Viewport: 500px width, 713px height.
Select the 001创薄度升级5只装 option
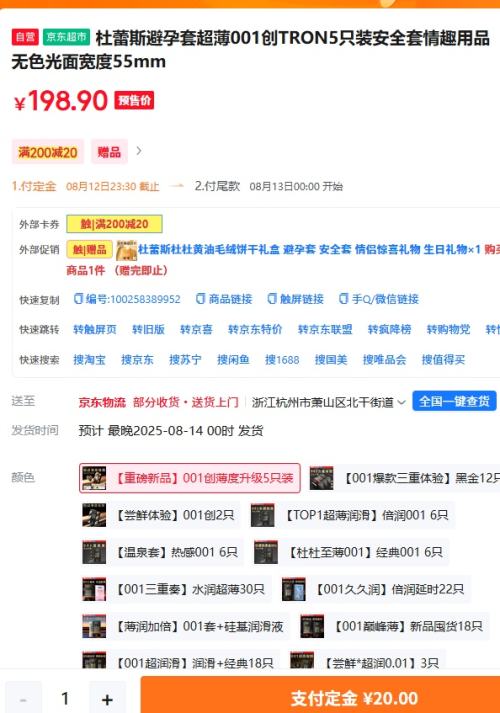(190, 478)
